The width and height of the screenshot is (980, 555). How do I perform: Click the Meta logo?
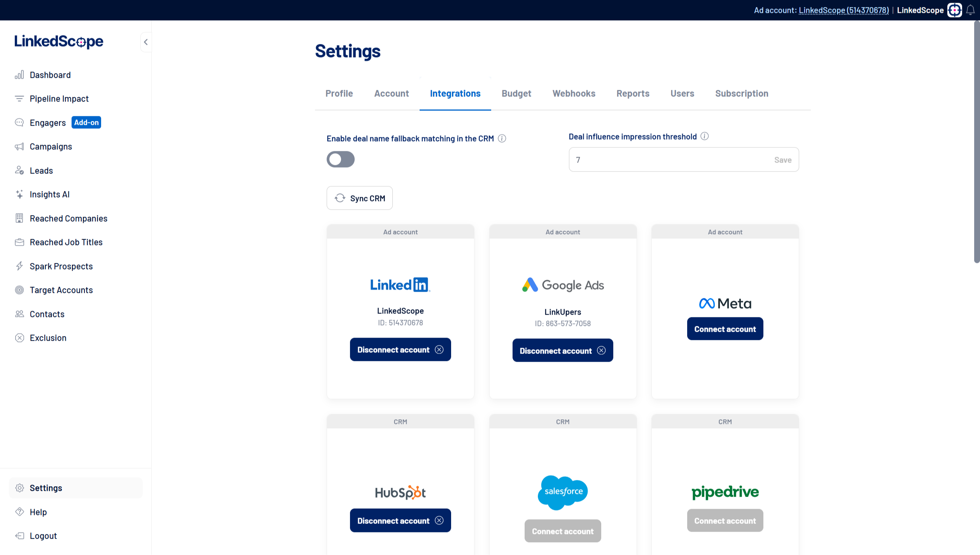(x=725, y=303)
